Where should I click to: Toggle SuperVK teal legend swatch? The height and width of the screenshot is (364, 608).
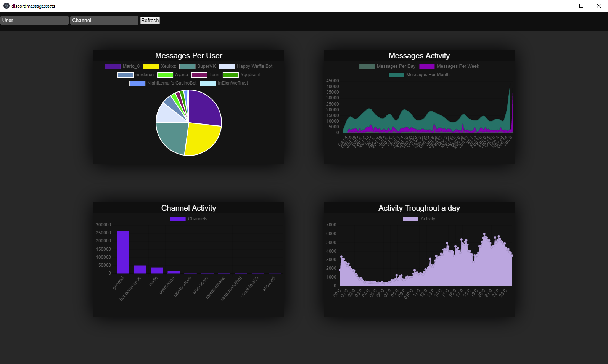pyautogui.click(x=187, y=67)
